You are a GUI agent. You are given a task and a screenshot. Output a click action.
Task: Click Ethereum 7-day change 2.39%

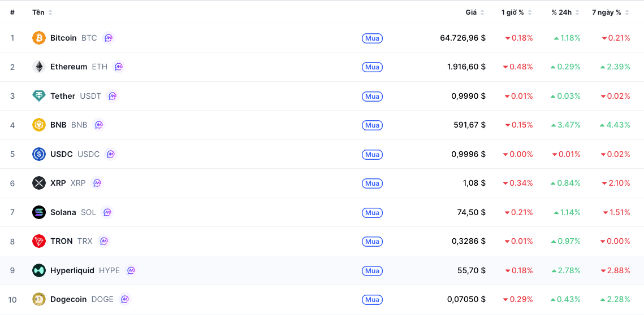pyautogui.click(x=615, y=67)
